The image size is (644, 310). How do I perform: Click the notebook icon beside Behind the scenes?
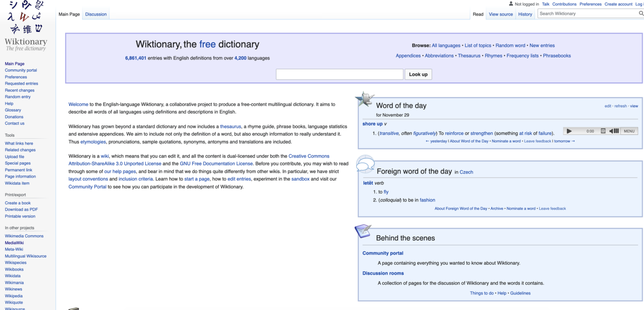363,230
